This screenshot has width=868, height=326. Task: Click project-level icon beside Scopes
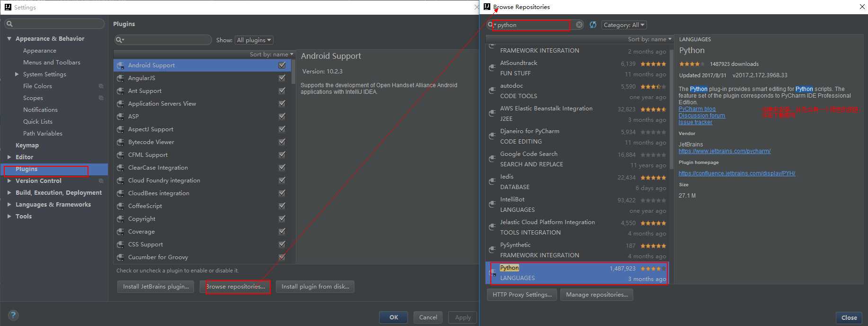pos(101,98)
